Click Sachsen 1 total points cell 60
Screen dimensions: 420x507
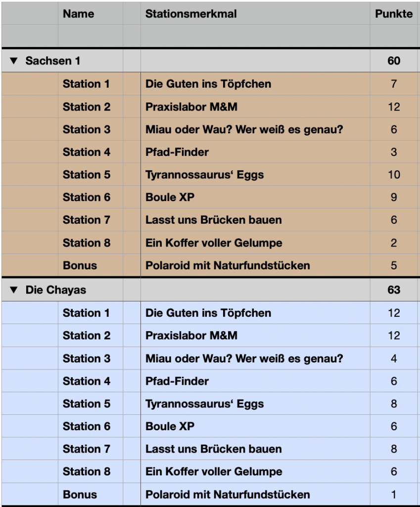[394, 61]
